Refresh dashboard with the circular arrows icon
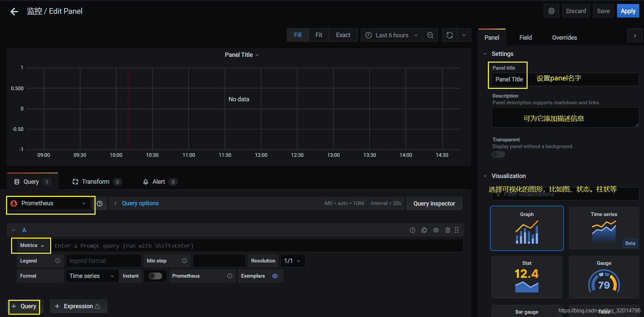644x317 pixels. tap(450, 35)
